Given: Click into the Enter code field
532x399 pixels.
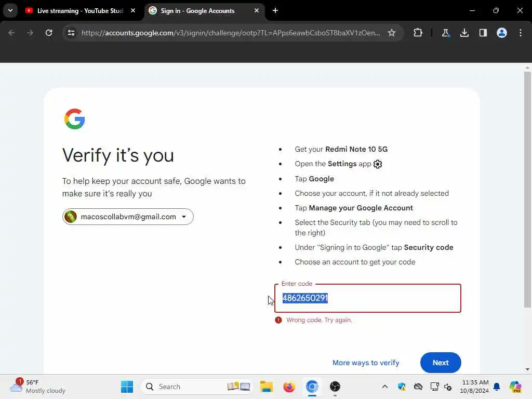Looking at the screenshot, I should click(368, 298).
